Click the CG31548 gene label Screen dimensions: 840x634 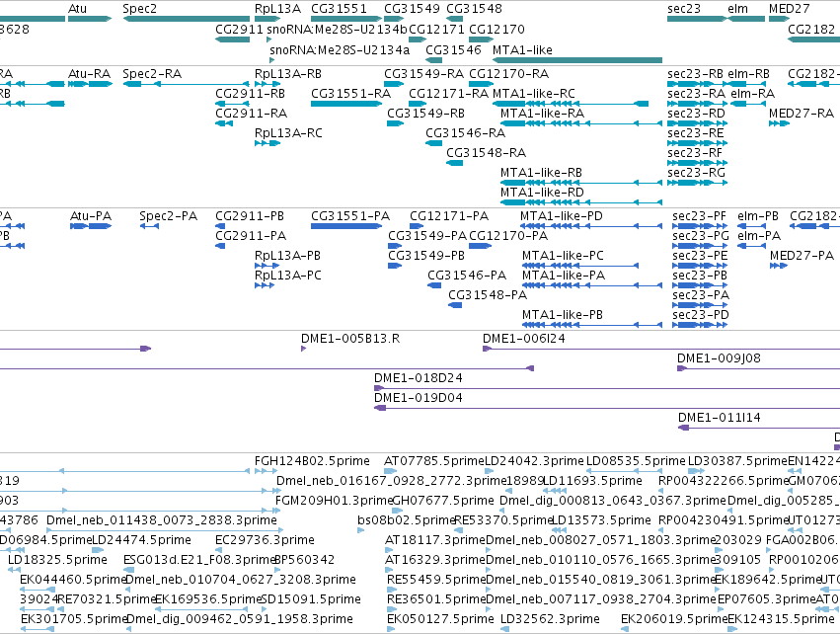474,9
